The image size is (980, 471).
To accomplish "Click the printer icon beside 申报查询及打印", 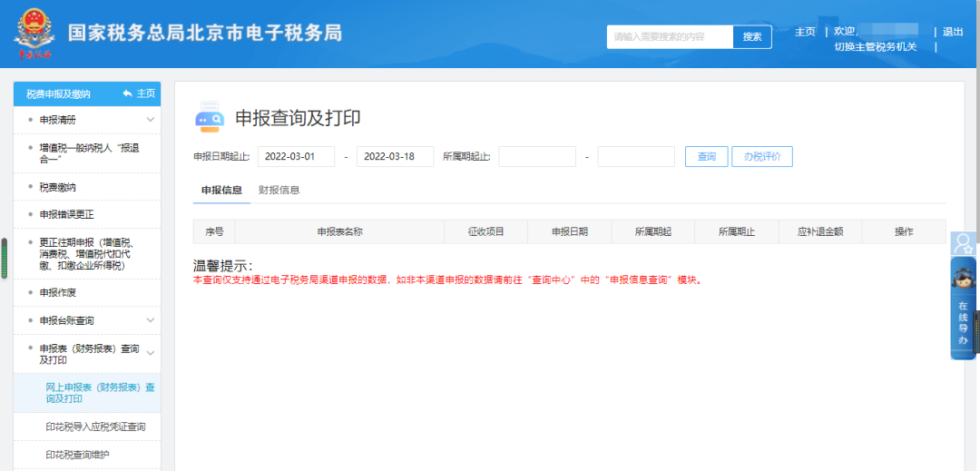I will tap(210, 117).
